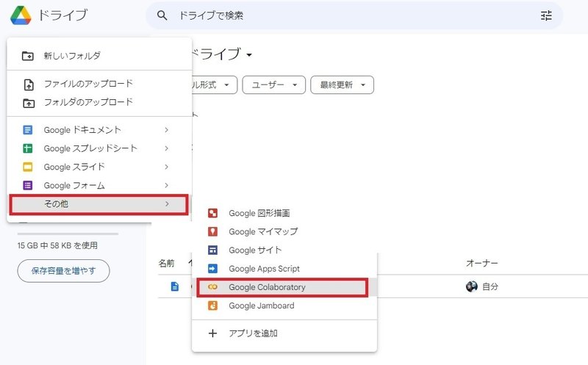Click the Google サイト icon
The height and width of the screenshot is (365, 588).
[212, 250]
